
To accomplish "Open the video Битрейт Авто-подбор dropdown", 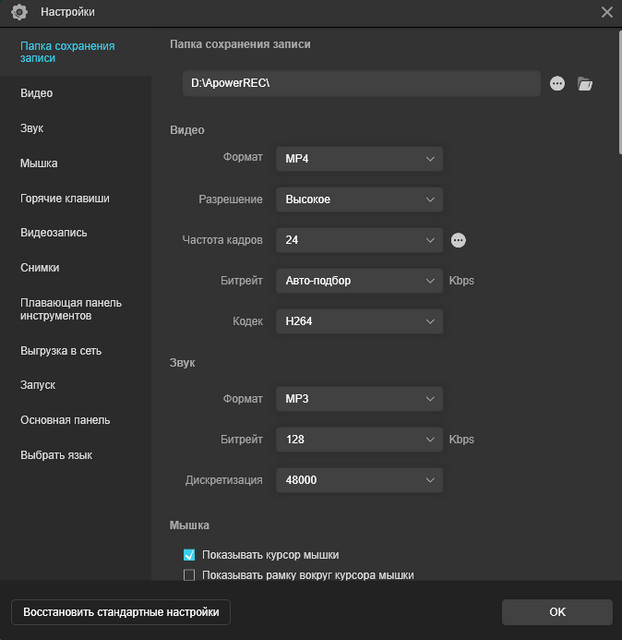I will 359,281.
